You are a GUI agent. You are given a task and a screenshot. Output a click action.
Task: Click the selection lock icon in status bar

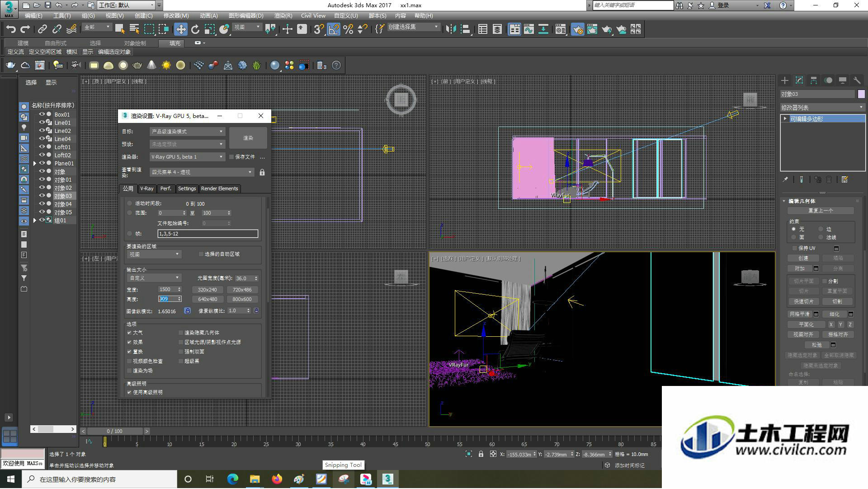click(481, 455)
